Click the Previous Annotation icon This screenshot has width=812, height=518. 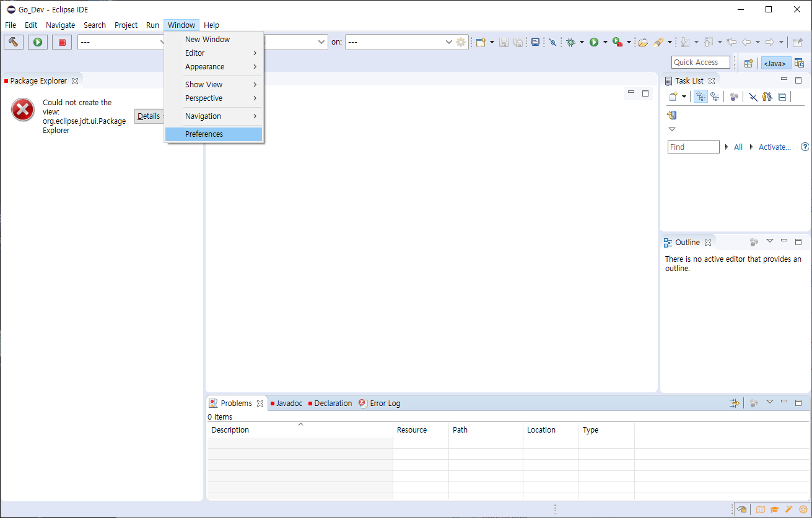click(x=709, y=42)
